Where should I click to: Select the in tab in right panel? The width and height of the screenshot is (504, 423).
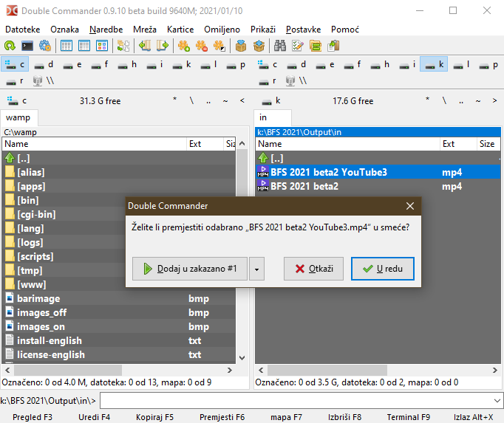pos(272,117)
